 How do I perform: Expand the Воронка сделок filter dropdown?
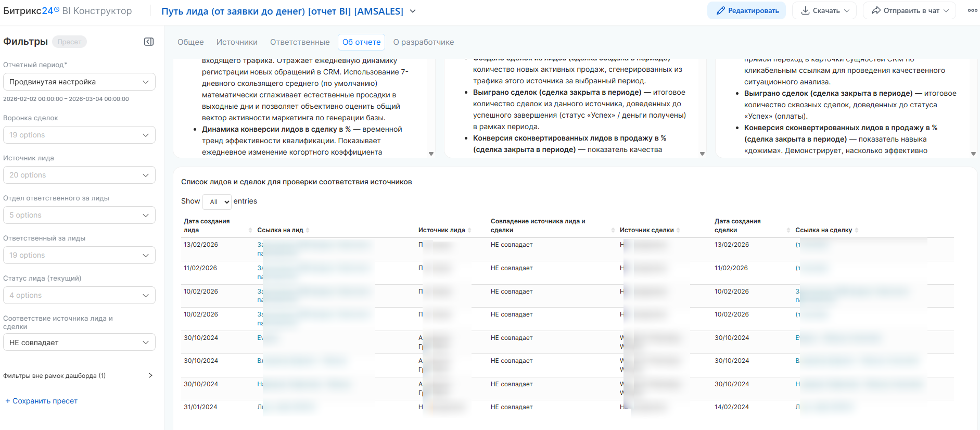(79, 135)
